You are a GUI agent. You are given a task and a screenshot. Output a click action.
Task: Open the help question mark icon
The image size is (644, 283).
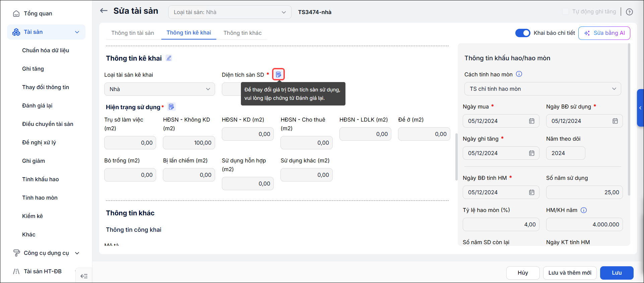(x=630, y=12)
